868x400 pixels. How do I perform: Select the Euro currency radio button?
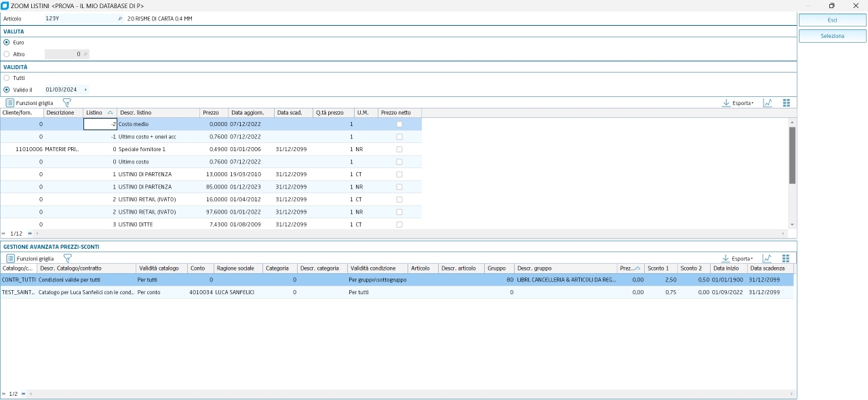pos(7,42)
